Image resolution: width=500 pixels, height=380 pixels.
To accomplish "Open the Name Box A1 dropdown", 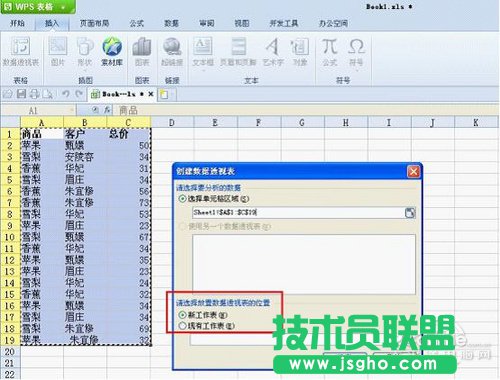I will 71,110.
